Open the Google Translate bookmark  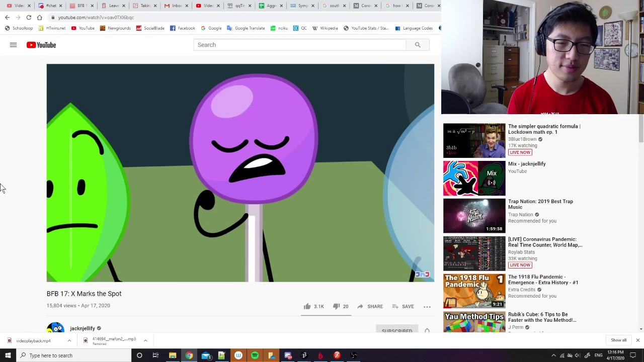pyautogui.click(x=246, y=28)
